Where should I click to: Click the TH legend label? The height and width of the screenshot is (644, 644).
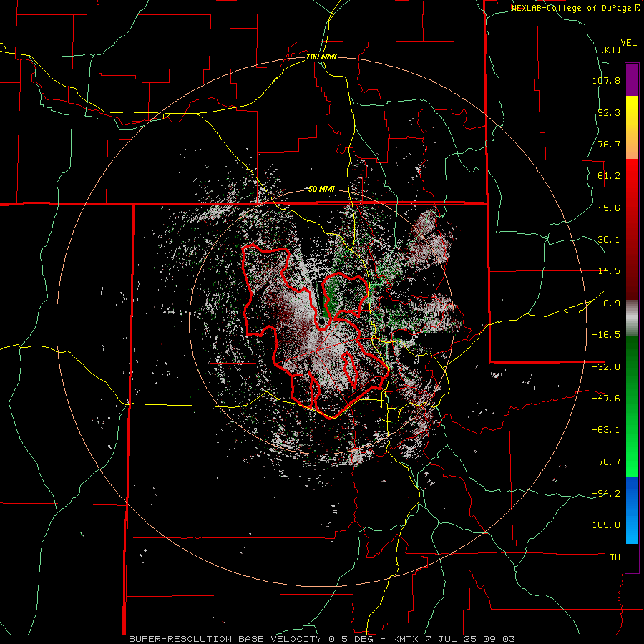(x=615, y=557)
